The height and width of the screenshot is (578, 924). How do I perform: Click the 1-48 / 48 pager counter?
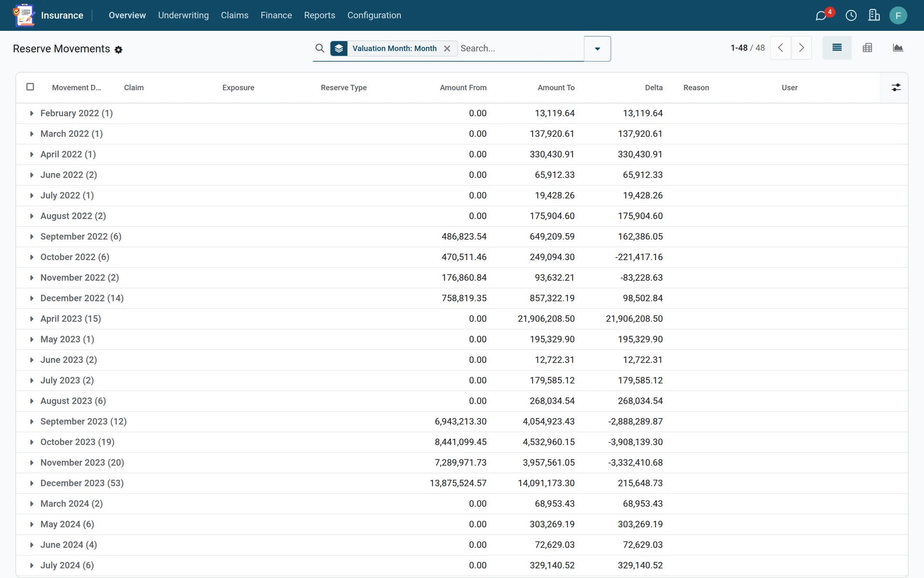click(747, 48)
